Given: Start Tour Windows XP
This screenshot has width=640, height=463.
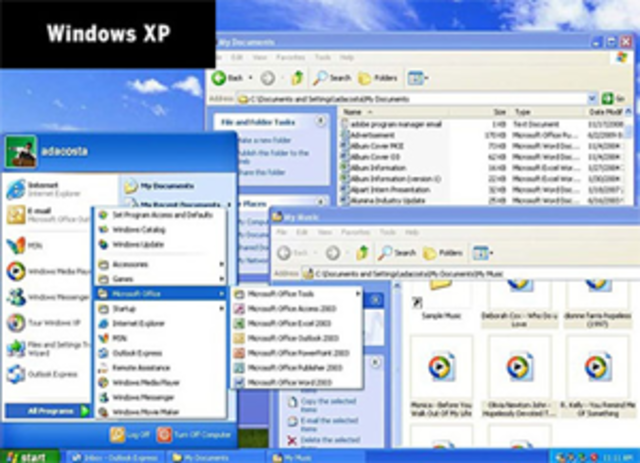Looking at the screenshot, I should (x=44, y=323).
